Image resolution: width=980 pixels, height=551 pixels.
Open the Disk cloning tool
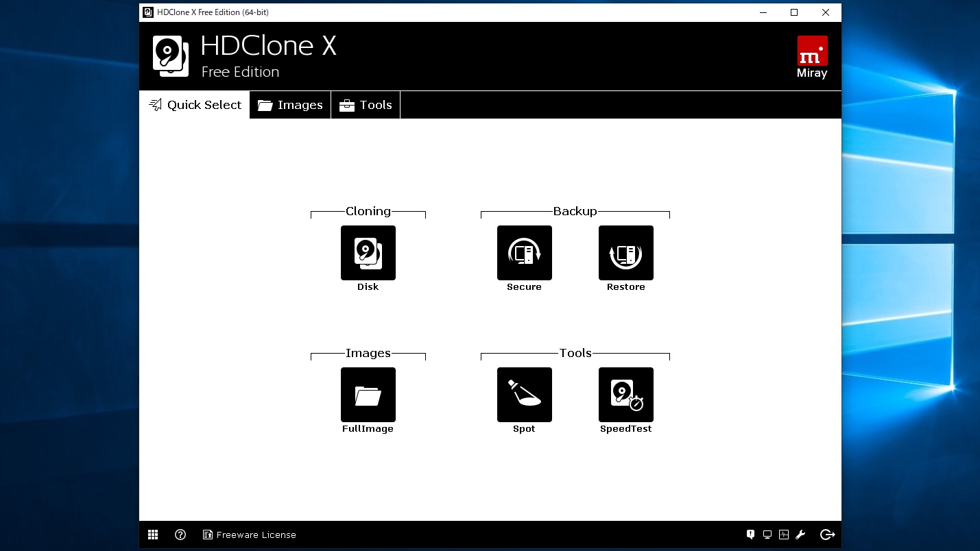click(368, 253)
